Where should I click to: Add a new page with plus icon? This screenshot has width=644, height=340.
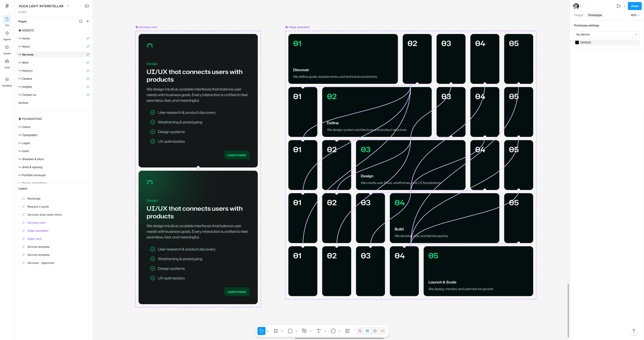[x=88, y=21]
